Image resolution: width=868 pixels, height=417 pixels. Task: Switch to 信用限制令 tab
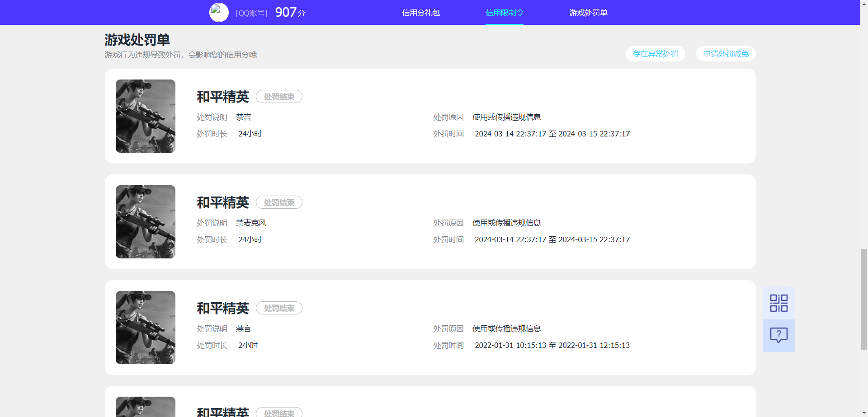505,13
